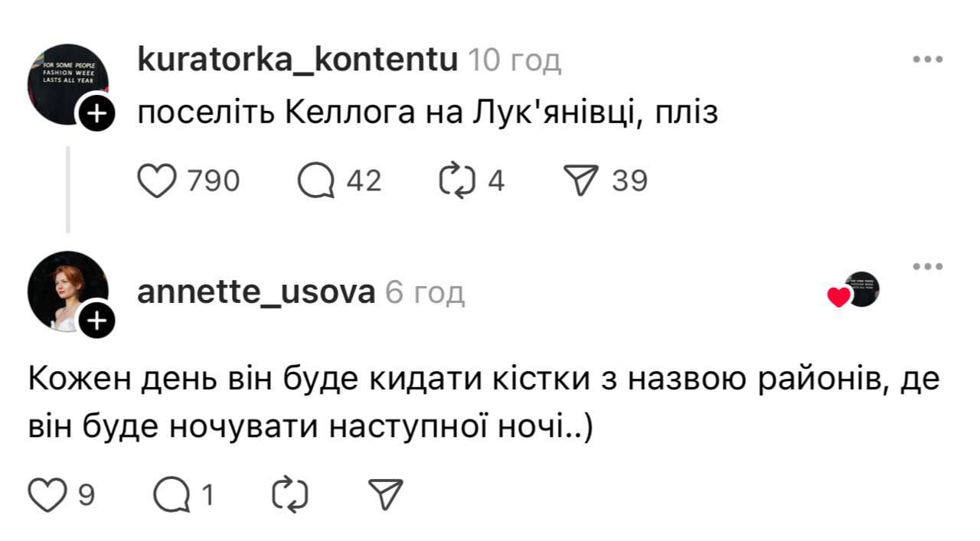The height and width of the screenshot is (541, 980).
Task: Open kuratorka_kontentu profile via username
Action: 297,60
